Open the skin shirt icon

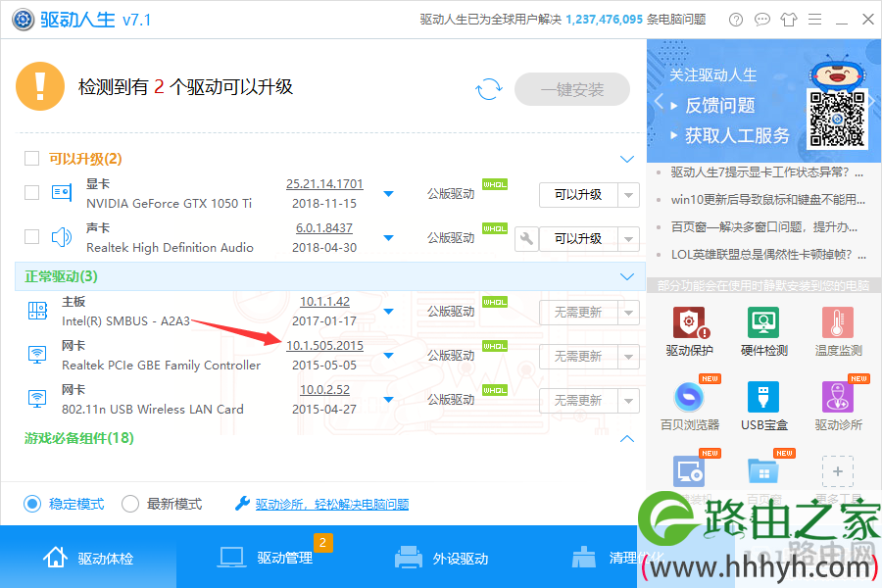click(789, 20)
